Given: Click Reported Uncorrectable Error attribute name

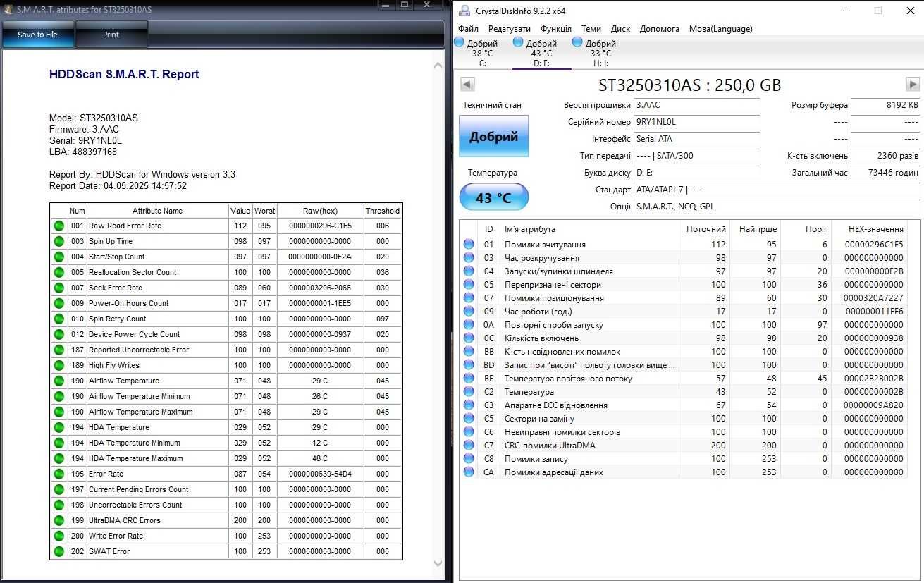Looking at the screenshot, I should click(x=139, y=350).
